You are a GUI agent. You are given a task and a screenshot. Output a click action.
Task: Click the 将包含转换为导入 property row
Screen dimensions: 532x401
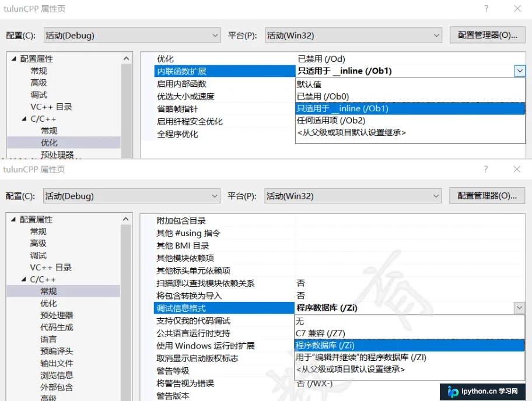(x=339, y=296)
